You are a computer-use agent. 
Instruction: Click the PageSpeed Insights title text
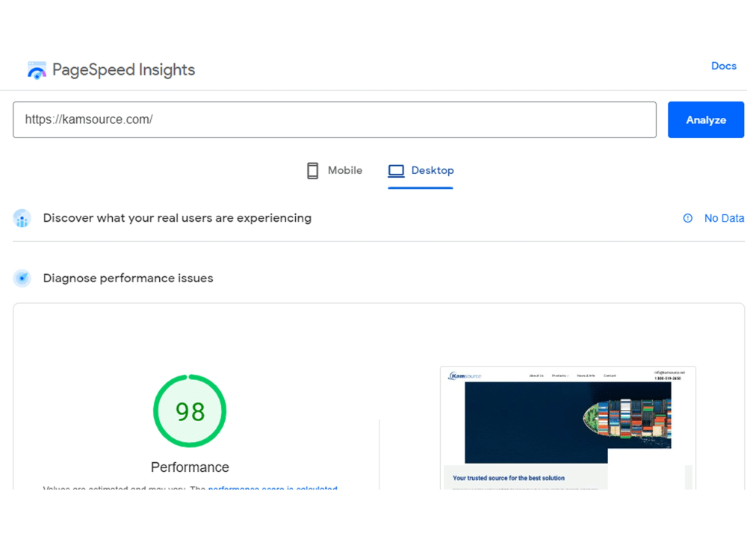(x=123, y=70)
